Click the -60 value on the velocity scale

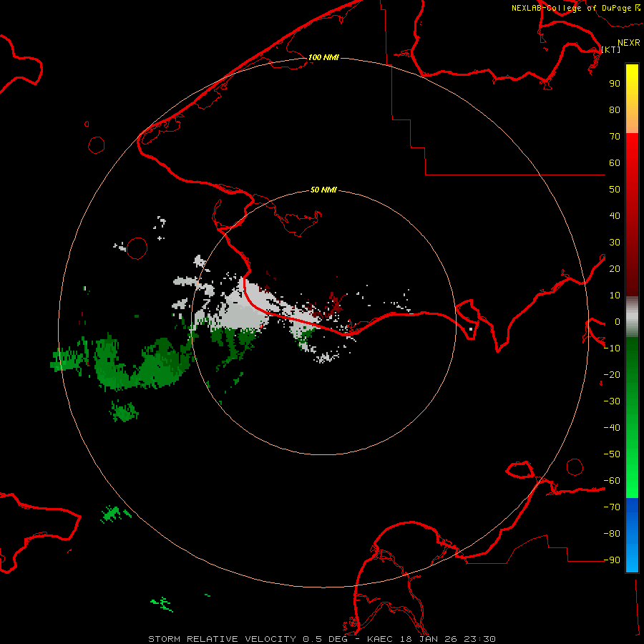612,481
